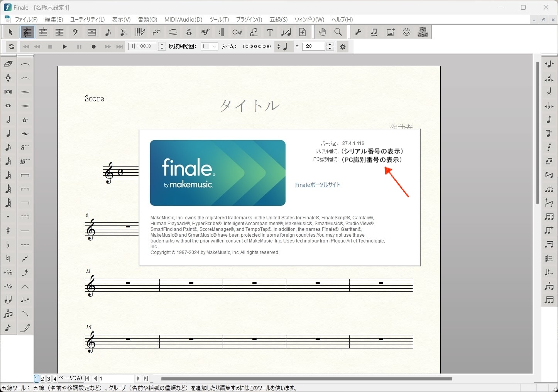Open the 編集(E) menu

[x=54, y=19]
